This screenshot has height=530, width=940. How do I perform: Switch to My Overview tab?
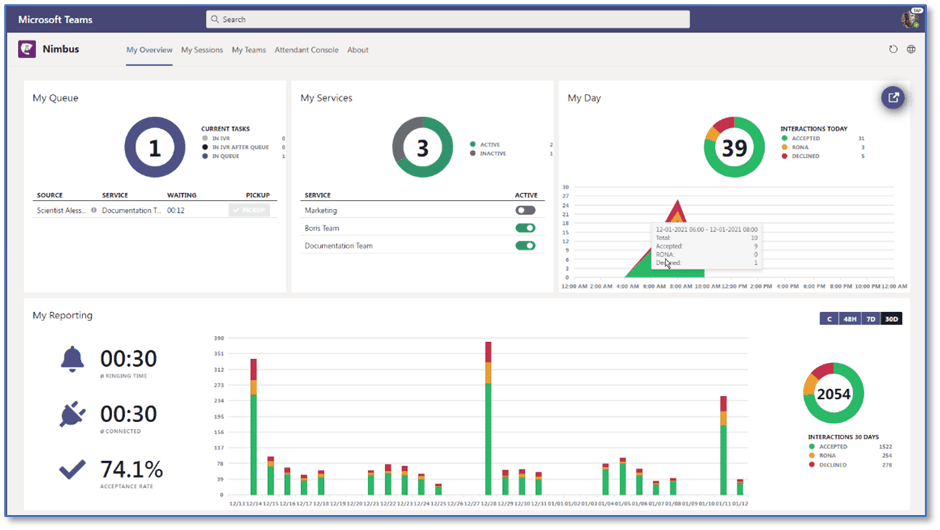149,50
